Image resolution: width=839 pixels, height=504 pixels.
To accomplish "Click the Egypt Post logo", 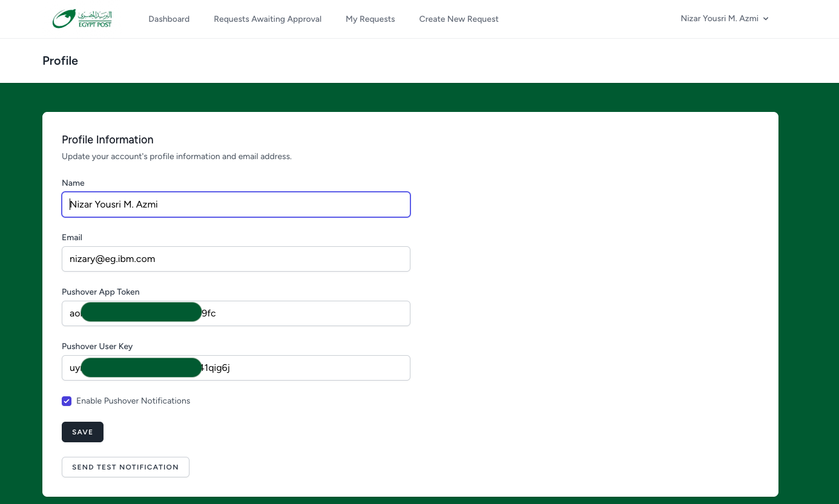I will coord(82,19).
